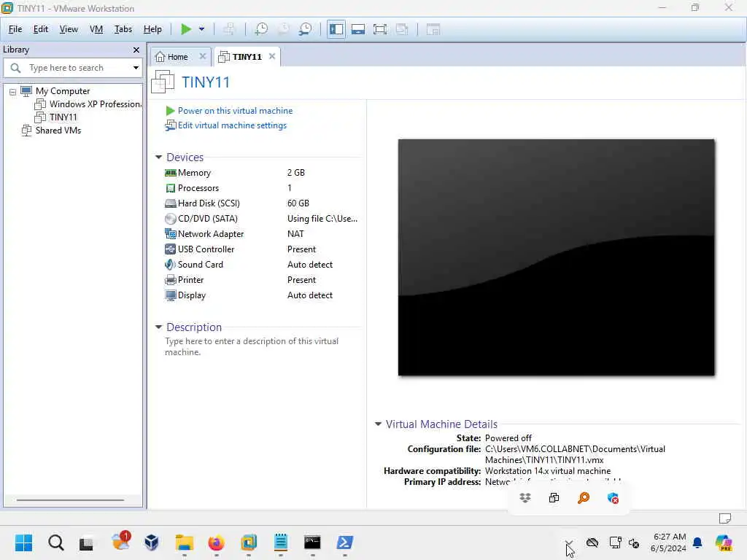Click the Dropbox icon in tray overflow

coord(525,498)
